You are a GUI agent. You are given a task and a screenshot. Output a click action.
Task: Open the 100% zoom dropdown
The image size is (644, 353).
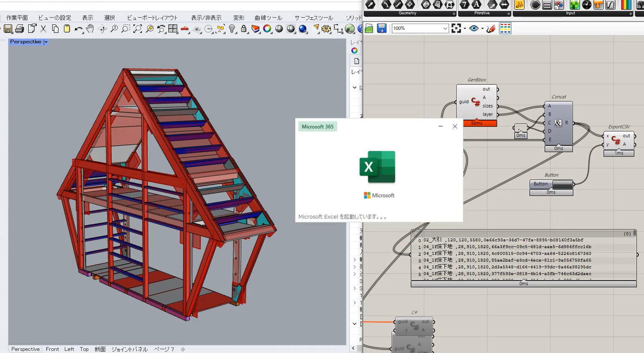point(445,28)
